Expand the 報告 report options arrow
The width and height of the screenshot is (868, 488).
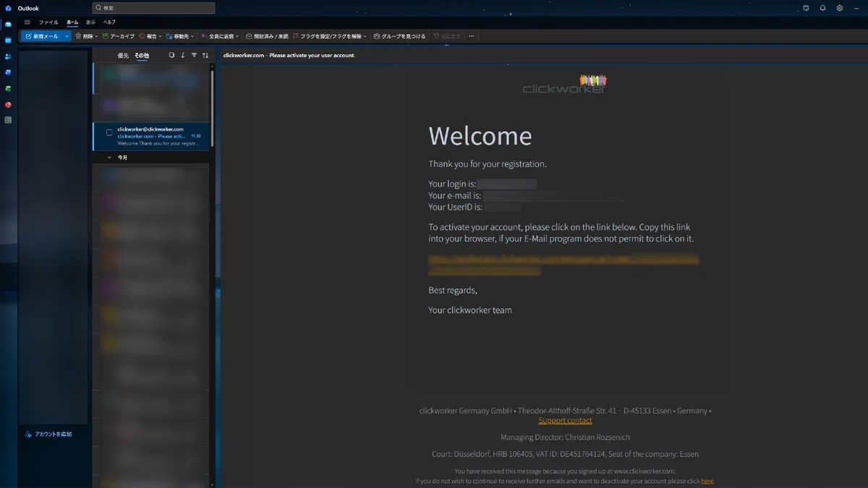160,36
